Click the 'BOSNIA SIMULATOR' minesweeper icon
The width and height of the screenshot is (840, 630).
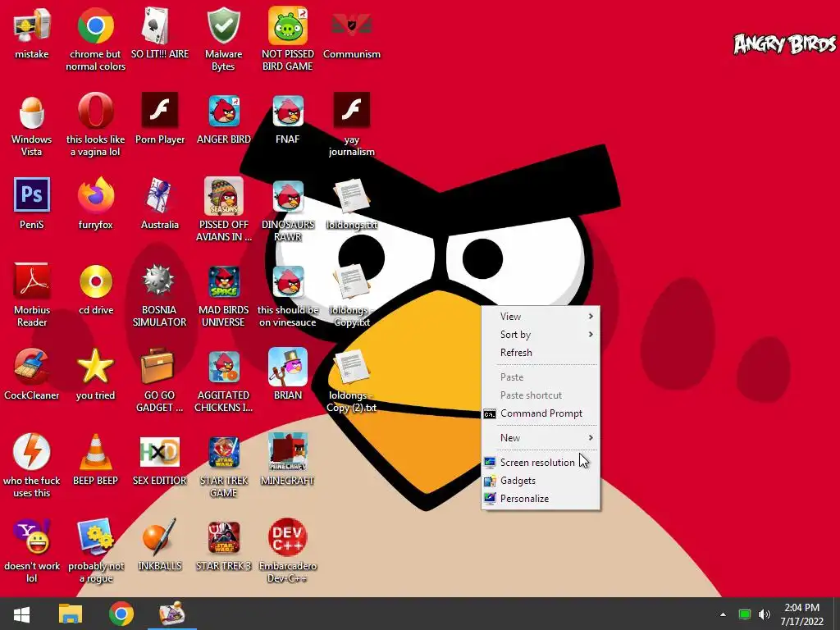pos(159,281)
